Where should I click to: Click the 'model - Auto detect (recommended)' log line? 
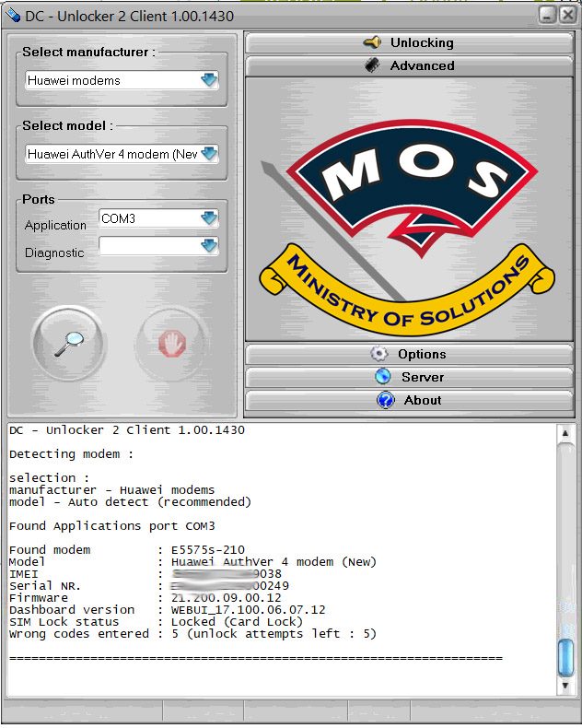(x=130, y=502)
